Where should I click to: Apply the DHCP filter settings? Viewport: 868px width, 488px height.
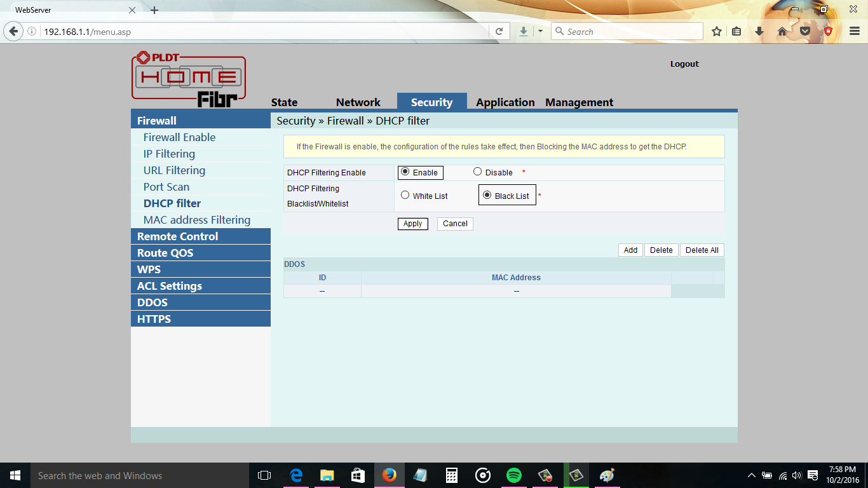(412, 224)
